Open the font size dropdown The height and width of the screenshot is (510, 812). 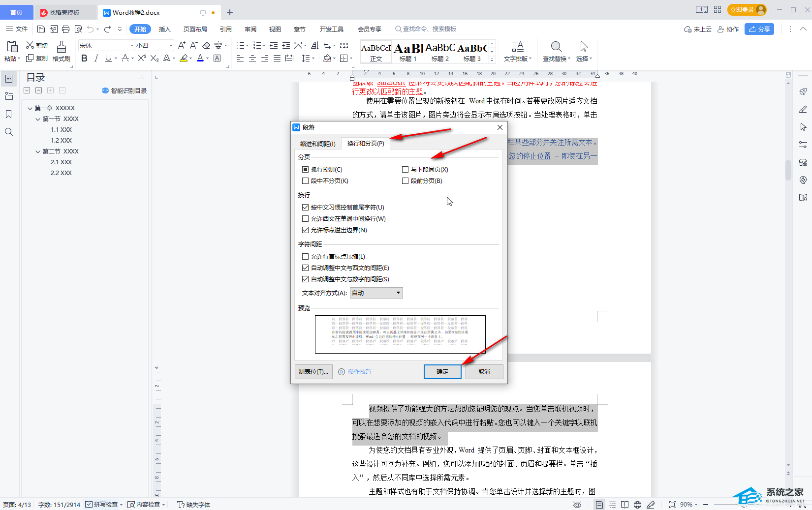[171, 45]
